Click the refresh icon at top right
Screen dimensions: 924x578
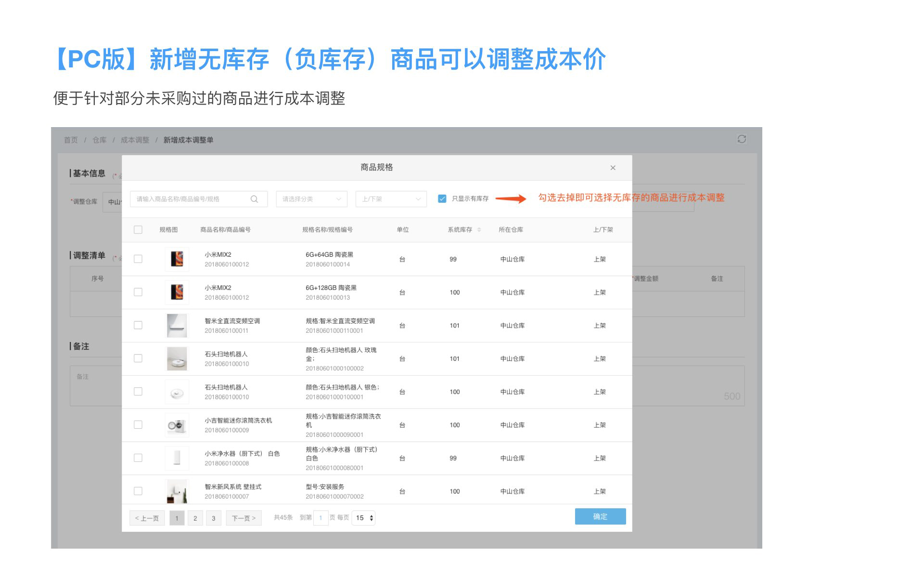click(x=741, y=139)
